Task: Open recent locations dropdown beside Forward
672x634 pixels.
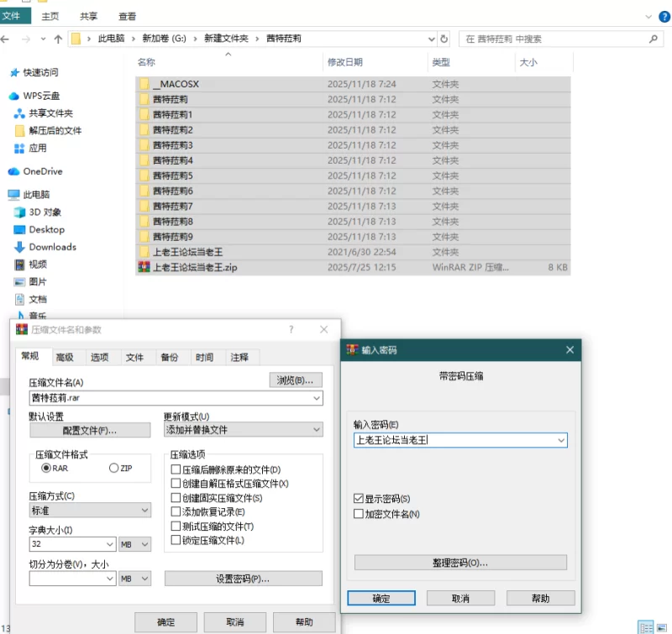Action: click(43, 39)
